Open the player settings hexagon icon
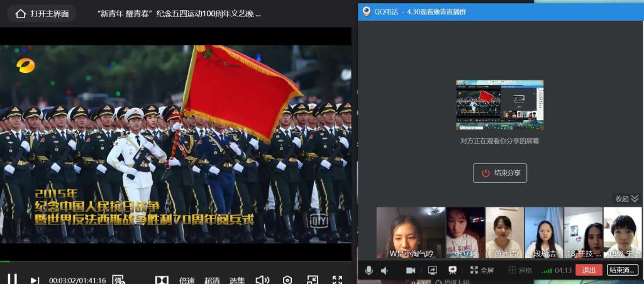This screenshot has width=644, height=284. point(287,280)
